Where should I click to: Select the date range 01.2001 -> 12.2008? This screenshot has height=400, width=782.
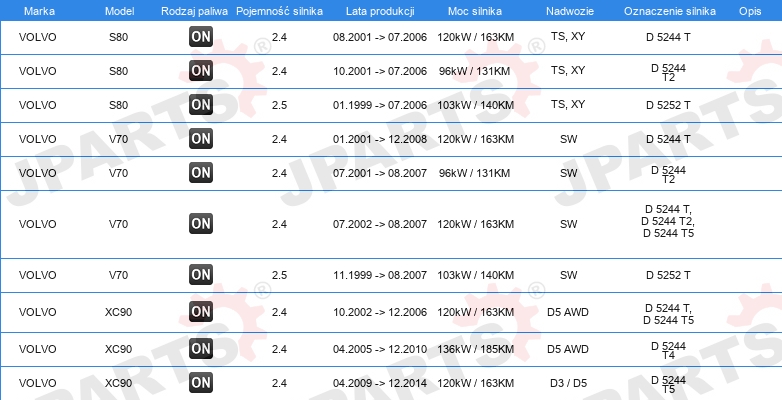[x=380, y=139]
